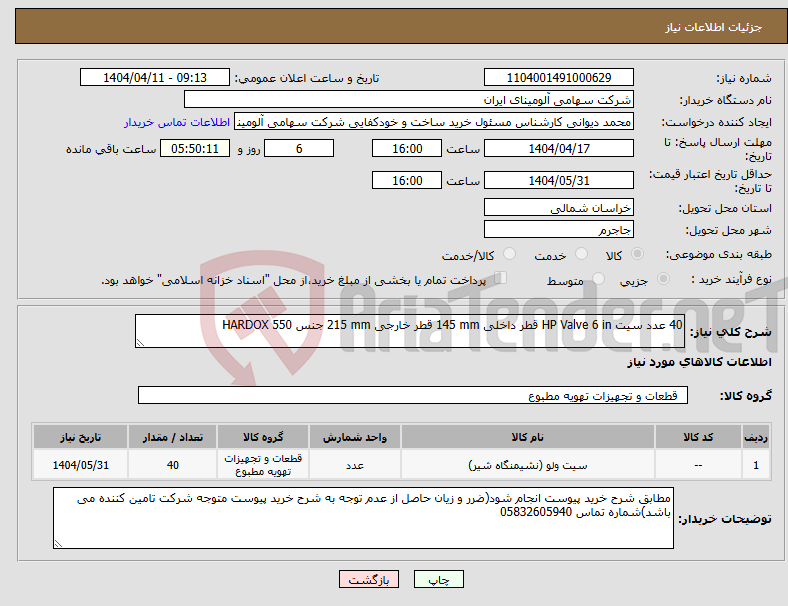
Task: Click the province field خراسان شمالی
Action: point(558,208)
